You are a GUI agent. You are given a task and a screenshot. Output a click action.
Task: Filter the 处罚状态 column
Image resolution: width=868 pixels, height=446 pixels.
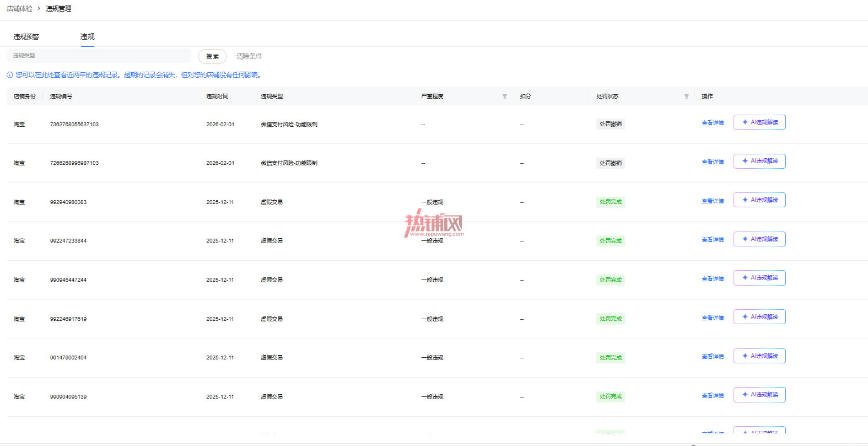[x=686, y=96]
